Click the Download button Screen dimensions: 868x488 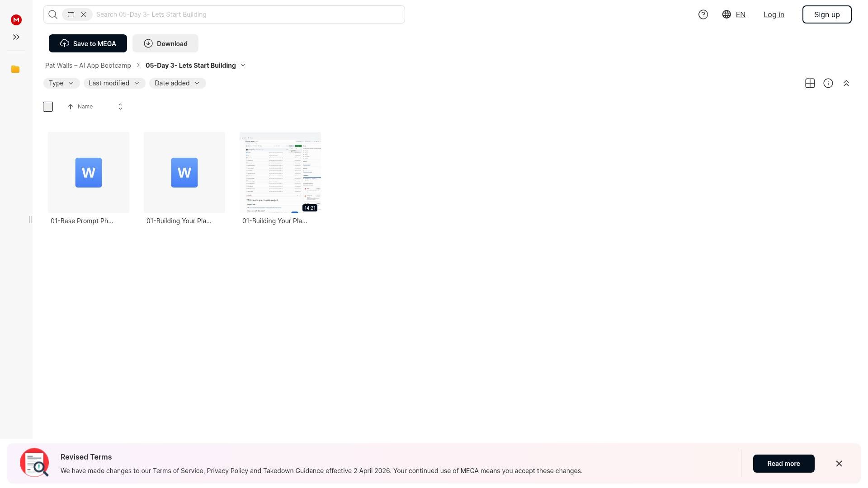pyautogui.click(x=165, y=43)
